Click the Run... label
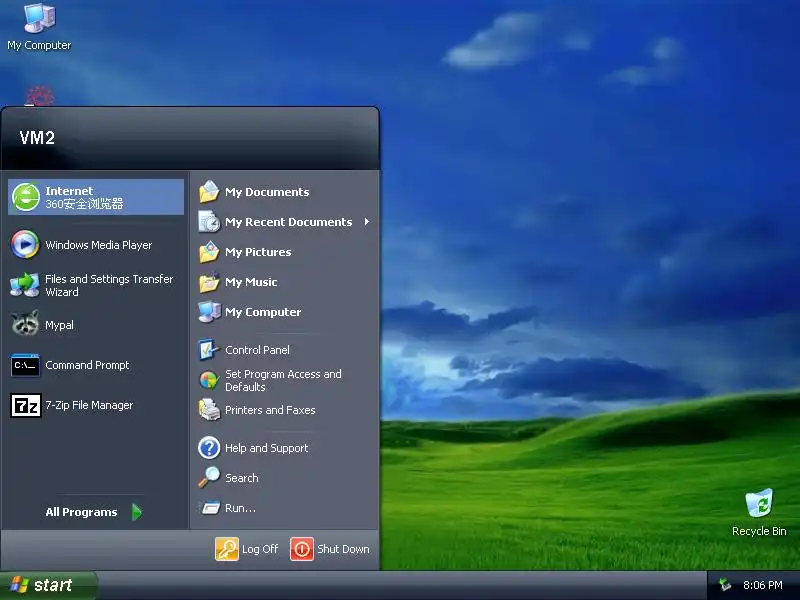 (x=240, y=508)
